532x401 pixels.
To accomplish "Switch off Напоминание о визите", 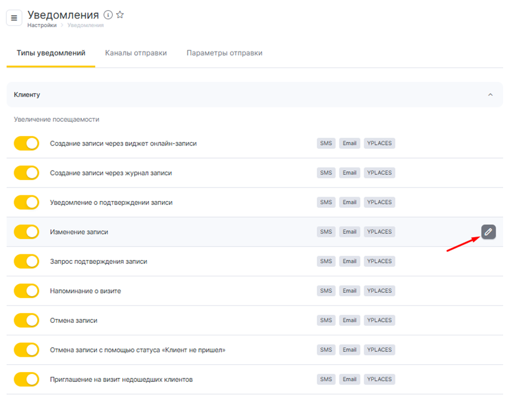I will [26, 291].
